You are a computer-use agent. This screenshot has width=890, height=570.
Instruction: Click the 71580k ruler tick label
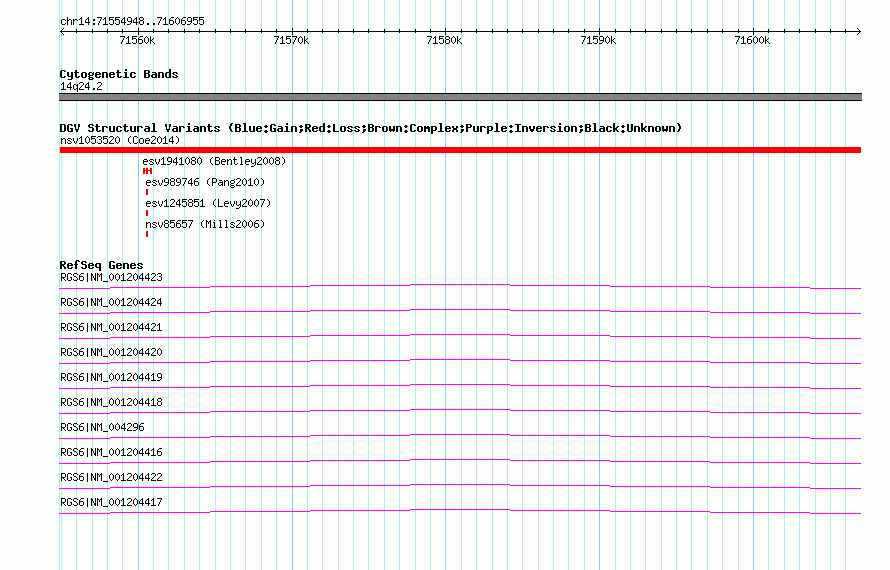(444, 40)
